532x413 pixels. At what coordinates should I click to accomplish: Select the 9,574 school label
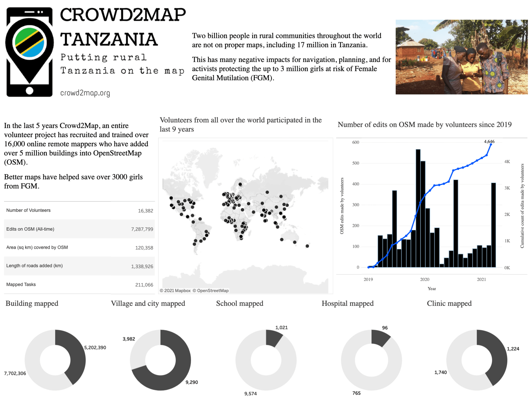(251, 394)
